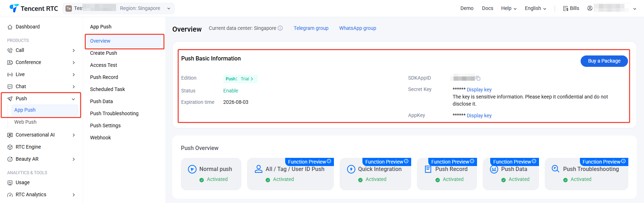Click the expiration date 2026-08-03
The height and width of the screenshot is (203, 644).
(236, 102)
